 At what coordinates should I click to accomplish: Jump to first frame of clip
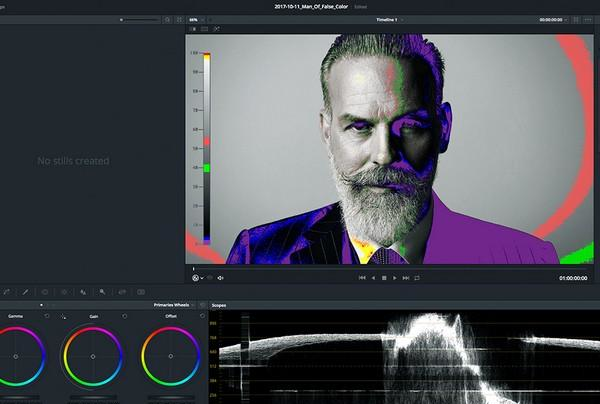pyautogui.click(x=362, y=277)
